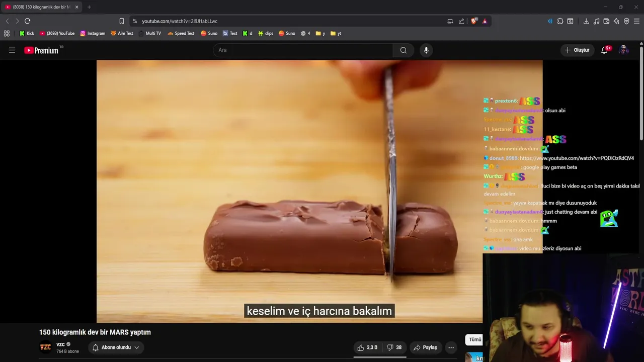This screenshot has height=362, width=644.
Task: Open the Text bookmark
Action: (230, 33)
